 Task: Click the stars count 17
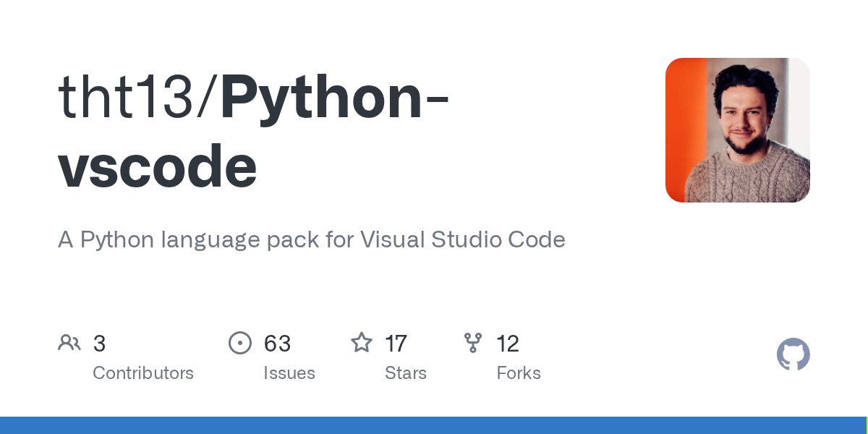pos(396,344)
